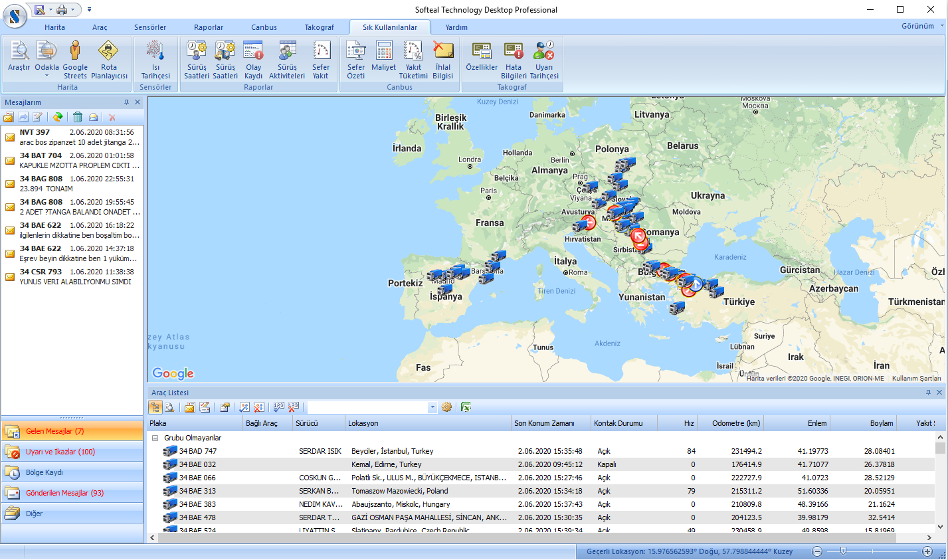The image size is (948, 560).
Task: Open print icon dropdown in title bar
Action: click(x=73, y=10)
